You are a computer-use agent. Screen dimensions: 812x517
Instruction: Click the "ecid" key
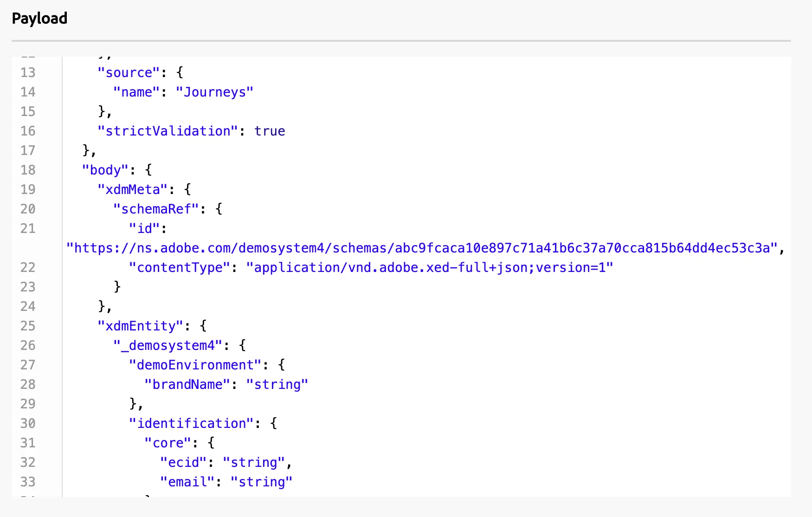183,462
